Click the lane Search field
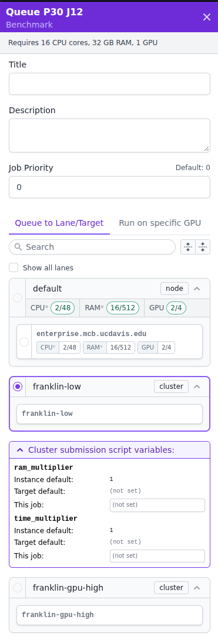Viewport: 218px width, 644px height. pyautogui.click(x=92, y=247)
